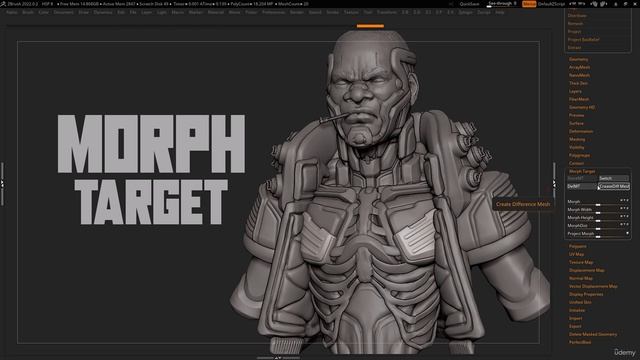
Task: Click the lock-shaped icon in the top-right bar
Action: [616, 4]
